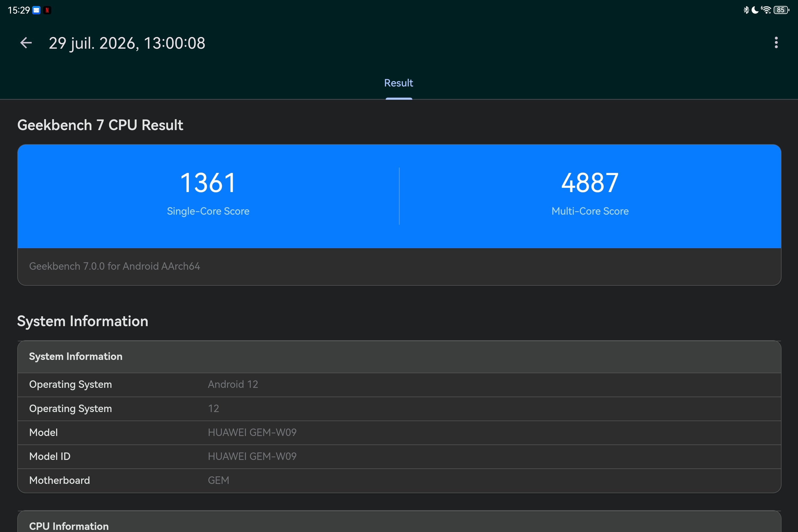Tap the Motherboard label
Image resolution: width=798 pixels, height=532 pixels.
60,480
